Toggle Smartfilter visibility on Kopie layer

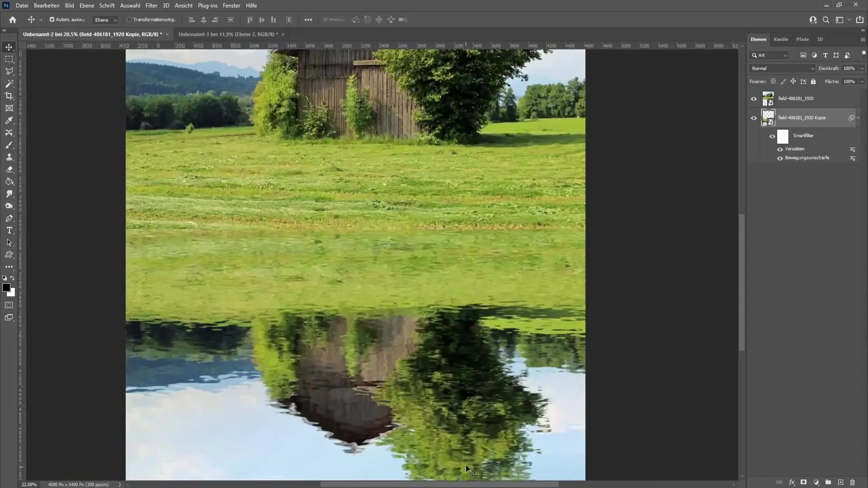pyautogui.click(x=773, y=135)
